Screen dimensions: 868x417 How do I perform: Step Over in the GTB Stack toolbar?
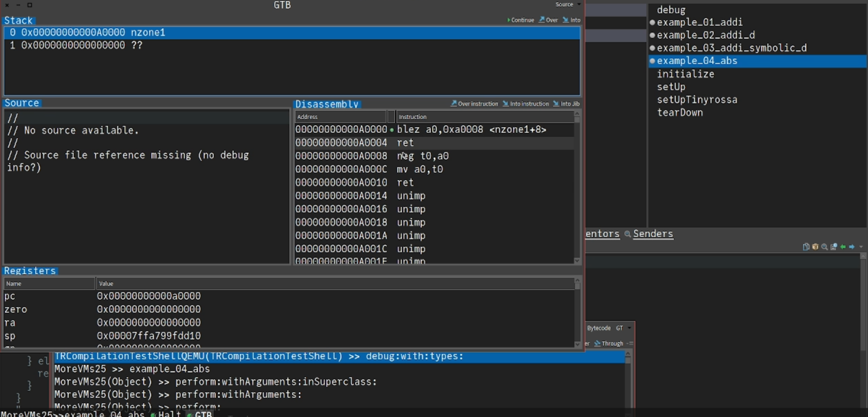tap(548, 20)
